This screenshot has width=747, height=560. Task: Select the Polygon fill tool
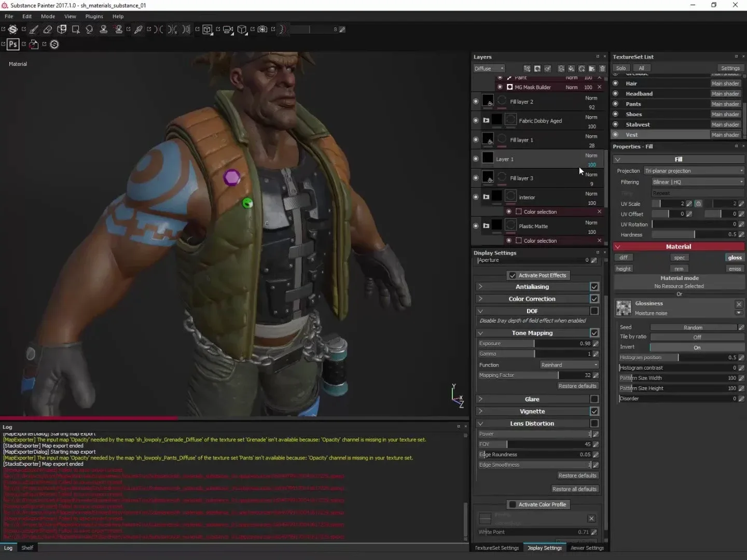[x=76, y=30]
